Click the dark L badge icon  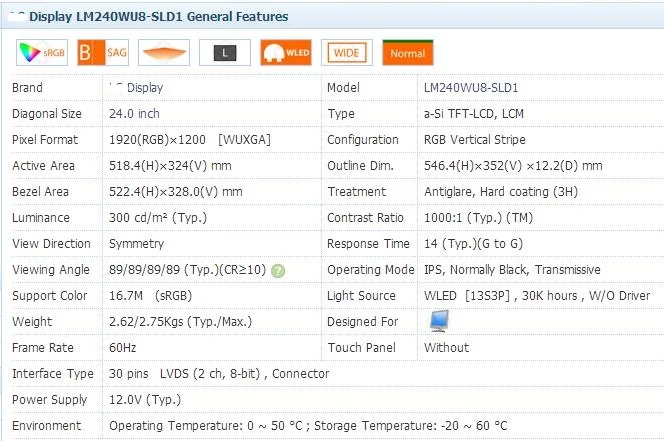point(225,52)
